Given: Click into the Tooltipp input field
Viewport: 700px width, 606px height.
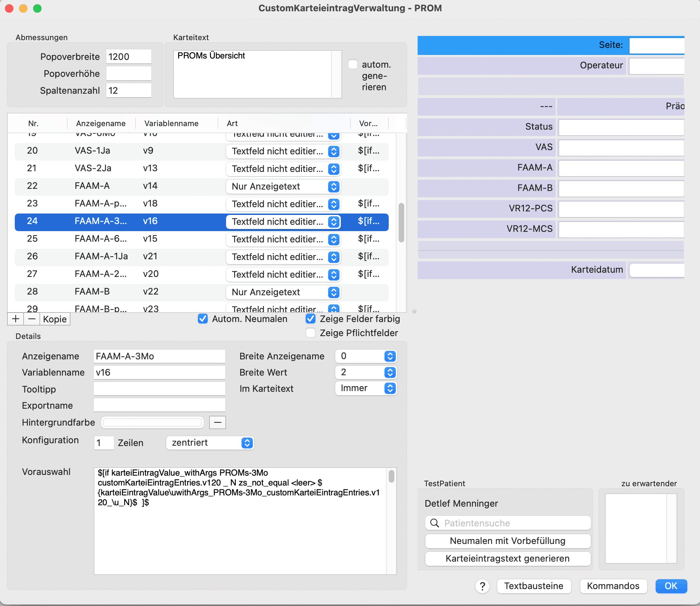Looking at the screenshot, I should (159, 389).
